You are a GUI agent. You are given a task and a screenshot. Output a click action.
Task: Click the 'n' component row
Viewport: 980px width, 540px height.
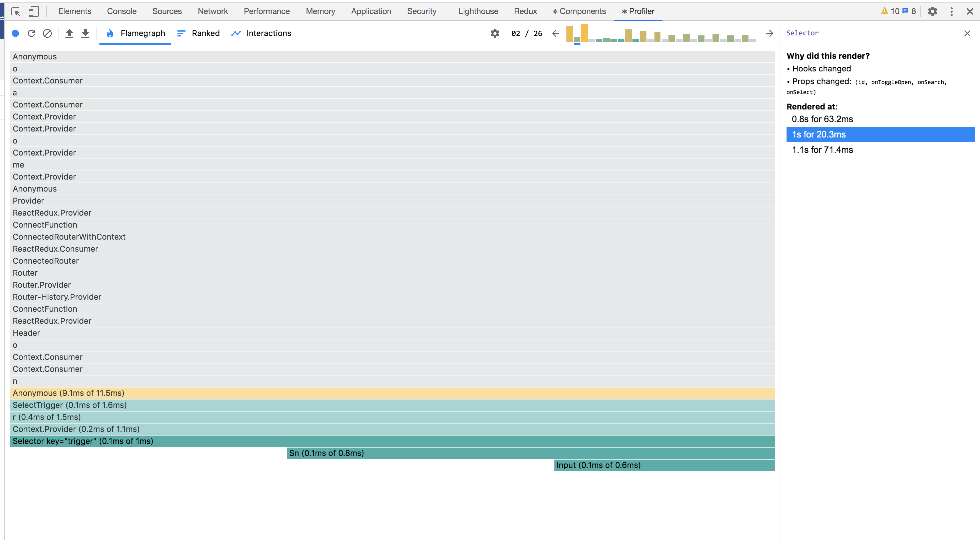(392, 381)
